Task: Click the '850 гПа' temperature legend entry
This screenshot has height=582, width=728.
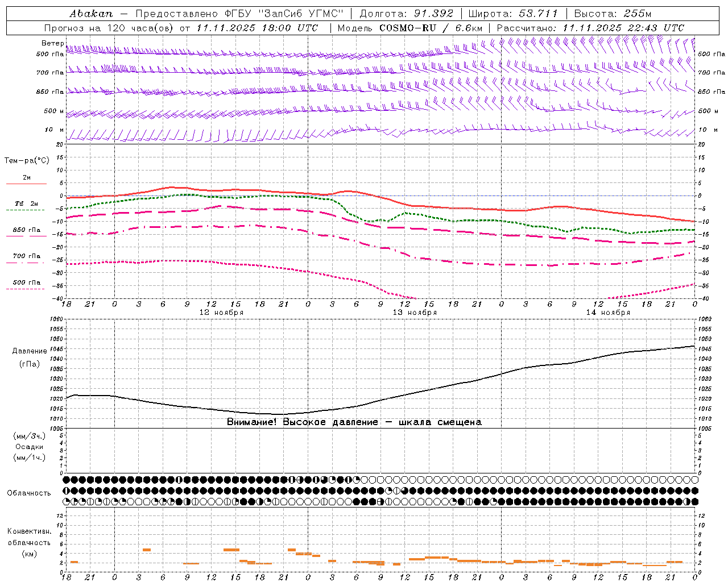Action: pos(27,230)
